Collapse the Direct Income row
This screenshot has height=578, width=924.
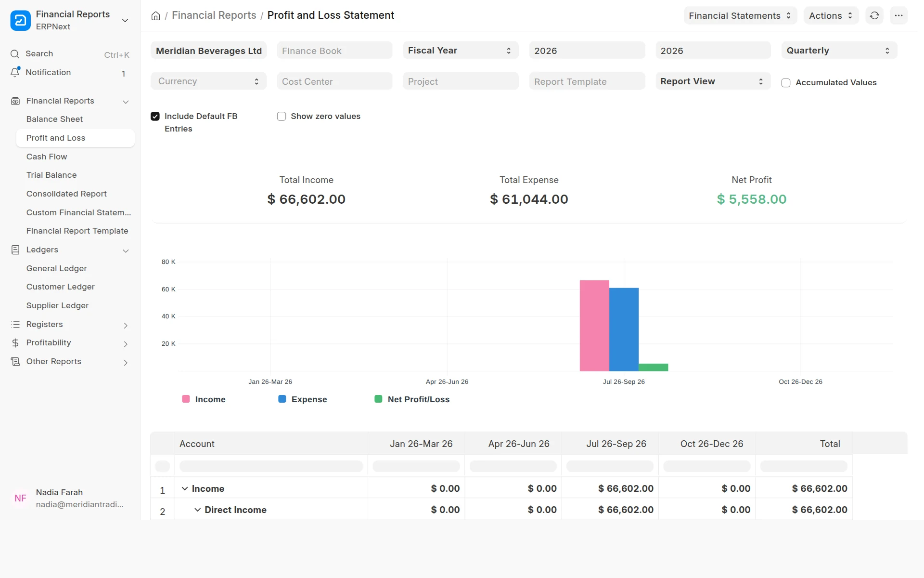[x=197, y=510]
